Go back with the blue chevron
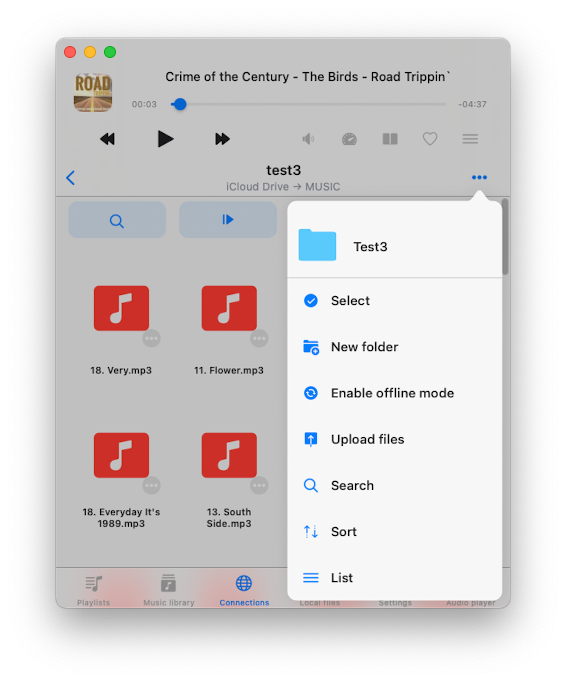 (x=70, y=178)
